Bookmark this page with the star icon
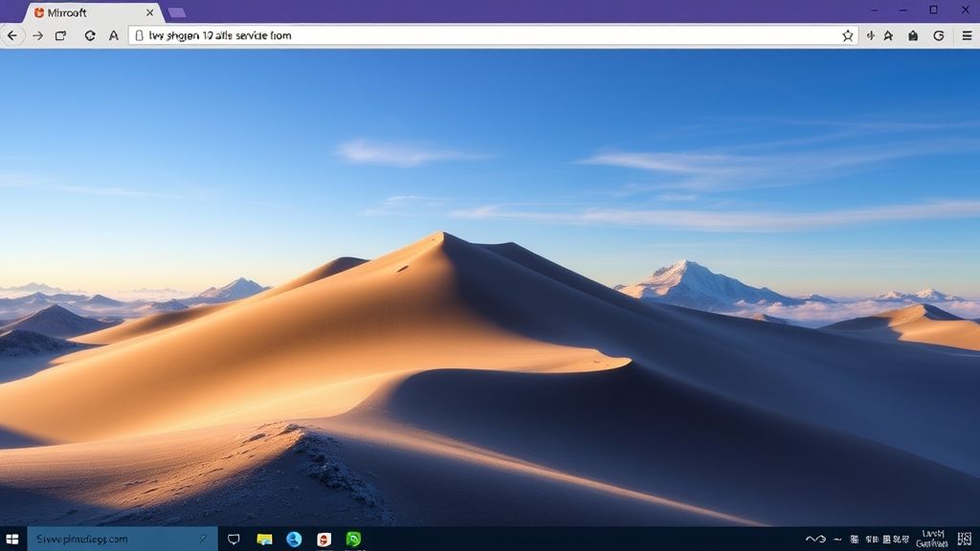980x551 pixels. tap(847, 35)
